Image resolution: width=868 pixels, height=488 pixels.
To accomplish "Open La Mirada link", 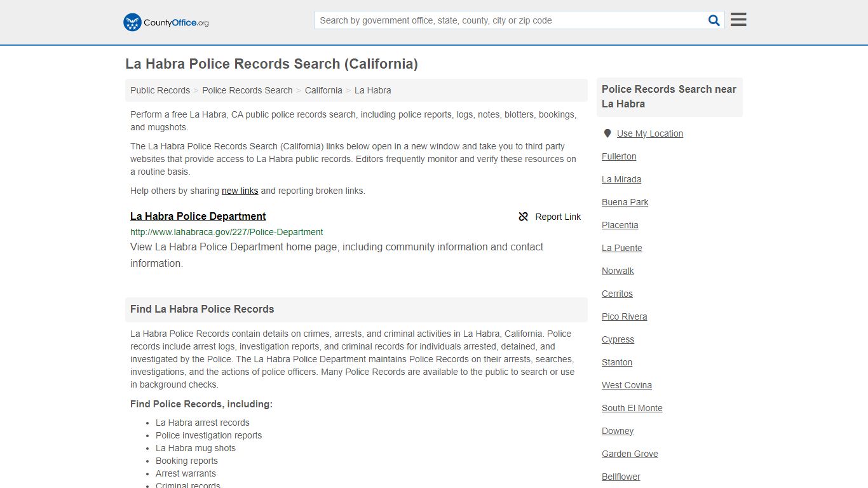I will pos(621,179).
